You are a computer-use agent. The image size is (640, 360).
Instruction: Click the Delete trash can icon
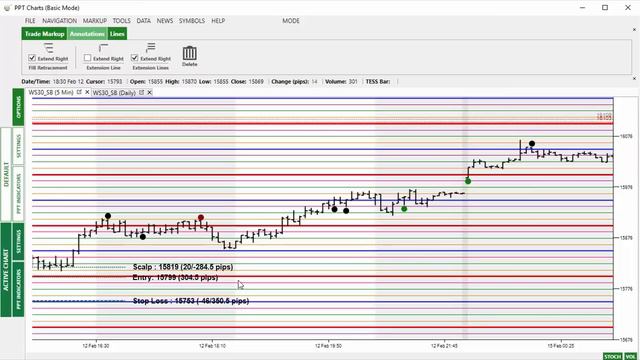[189, 53]
